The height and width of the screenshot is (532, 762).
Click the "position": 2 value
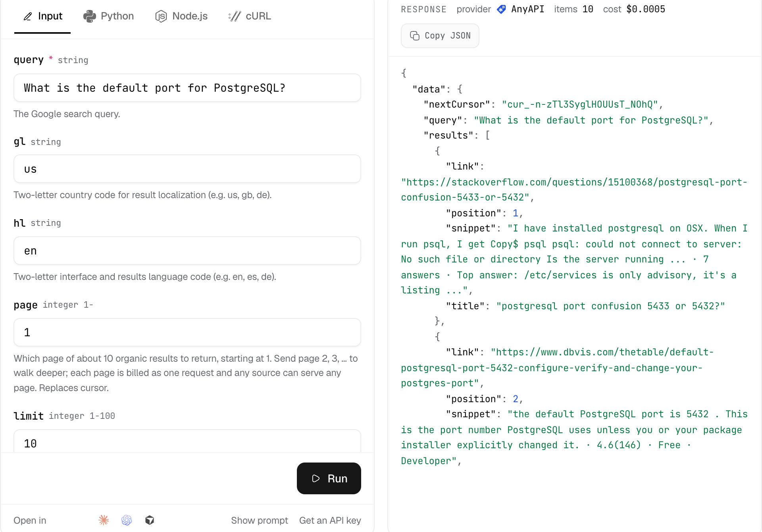pos(516,399)
